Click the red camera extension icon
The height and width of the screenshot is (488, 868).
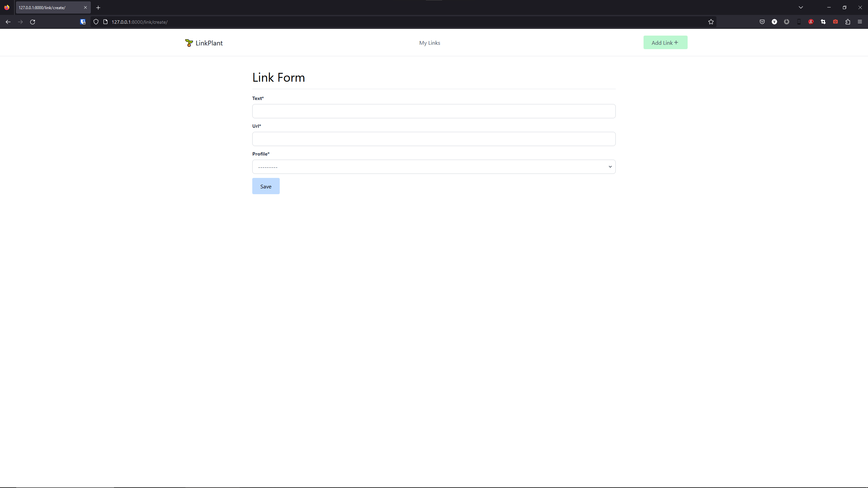[x=835, y=22]
